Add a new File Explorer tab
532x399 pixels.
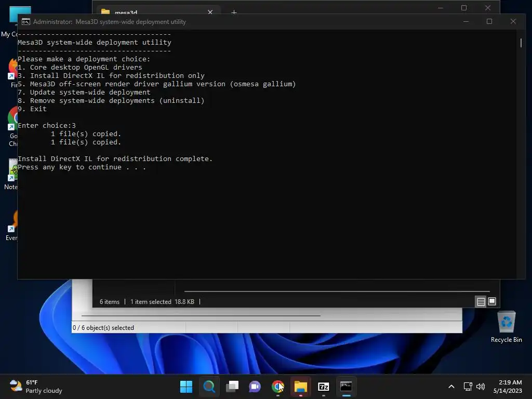coord(234,12)
